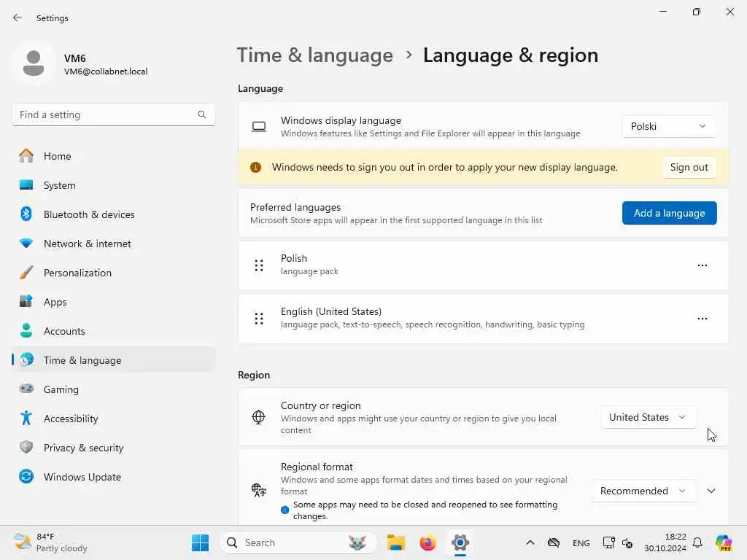747x560 pixels.
Task: Click the notification bell in system tray
Action: 697,542
